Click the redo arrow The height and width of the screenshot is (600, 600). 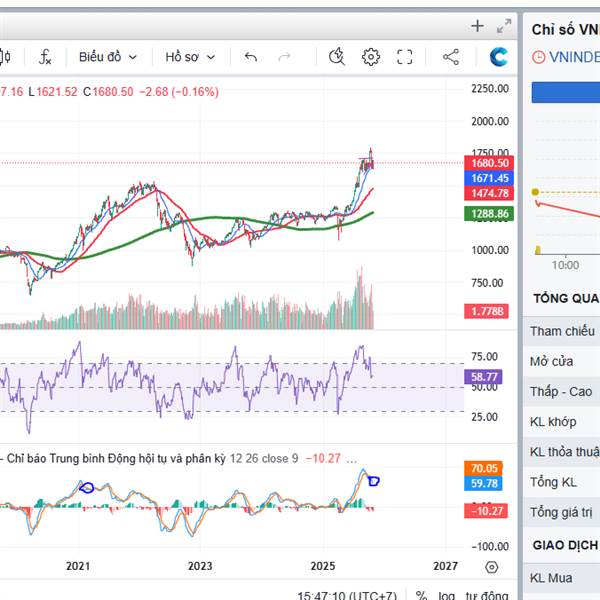(x=284, y=57)
